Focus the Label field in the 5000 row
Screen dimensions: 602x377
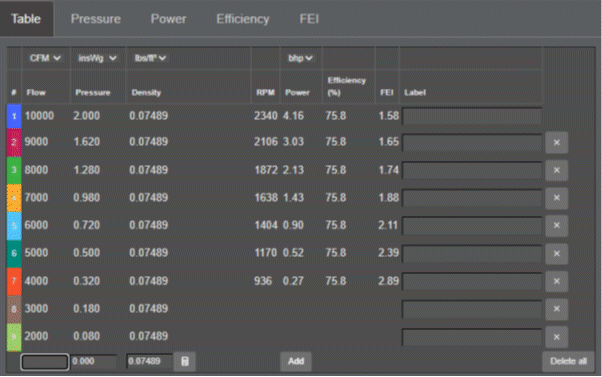point(472,254)
